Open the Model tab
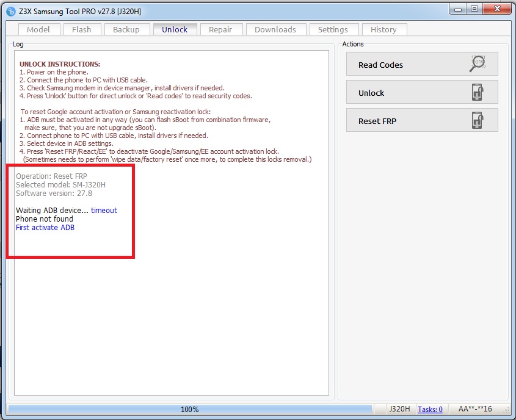 point(39,29)
